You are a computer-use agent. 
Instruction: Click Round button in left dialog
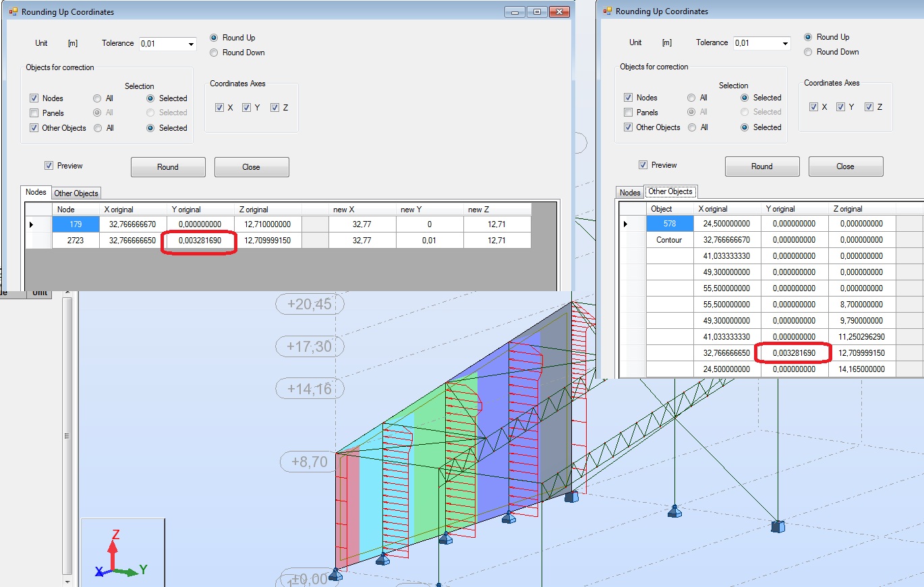click(x=168, y=167)
